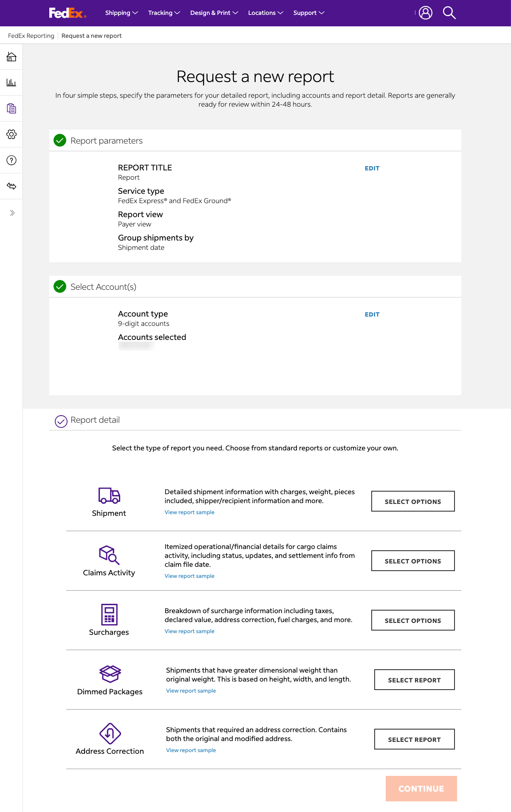Click the Dimmed Packages open box icon
The width and height of the screenshot is (511, 812).
[110, 674]
